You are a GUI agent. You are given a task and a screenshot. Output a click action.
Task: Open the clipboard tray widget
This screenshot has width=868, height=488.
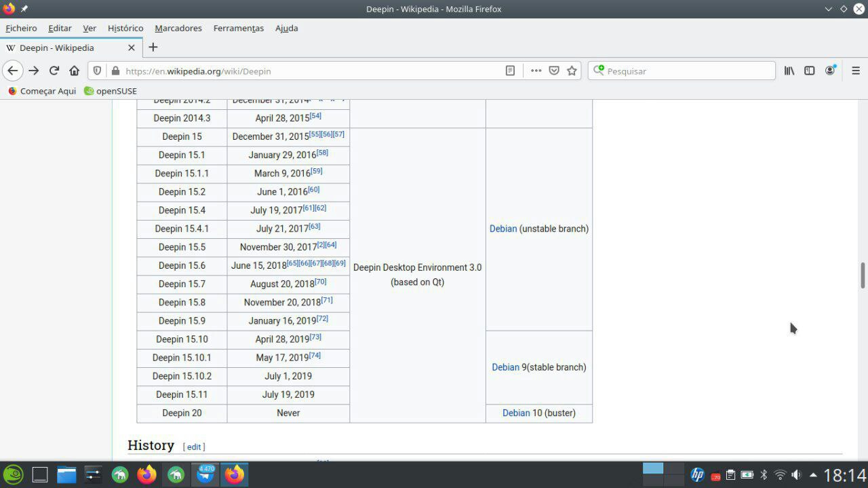[x=730, y=475]
